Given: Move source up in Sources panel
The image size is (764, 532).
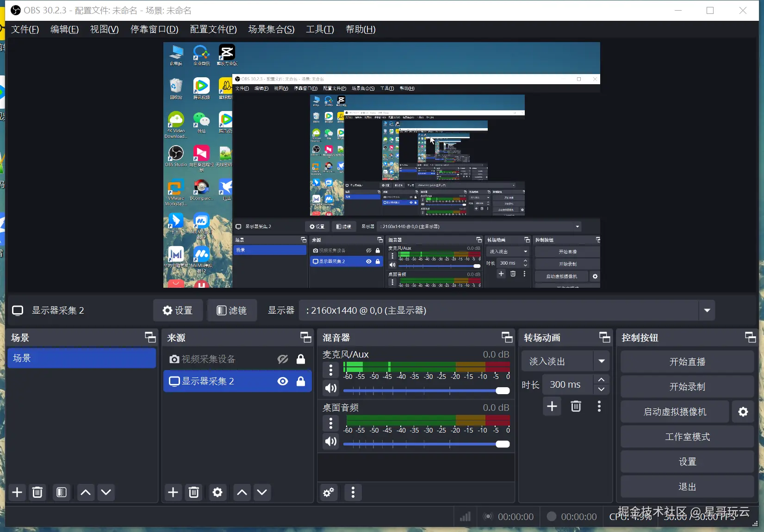Looking at the screenshot, I should [x=242, y=492].
